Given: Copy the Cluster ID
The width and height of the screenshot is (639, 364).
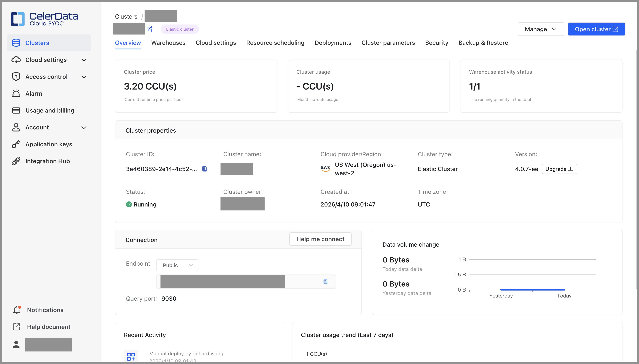Looking at the screenshot, I should [x=204, y=168].
